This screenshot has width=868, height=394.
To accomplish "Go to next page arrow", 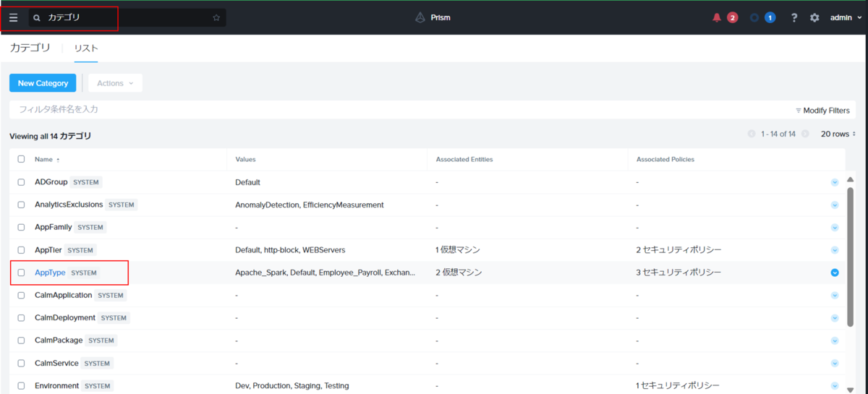I will (805, 134).
